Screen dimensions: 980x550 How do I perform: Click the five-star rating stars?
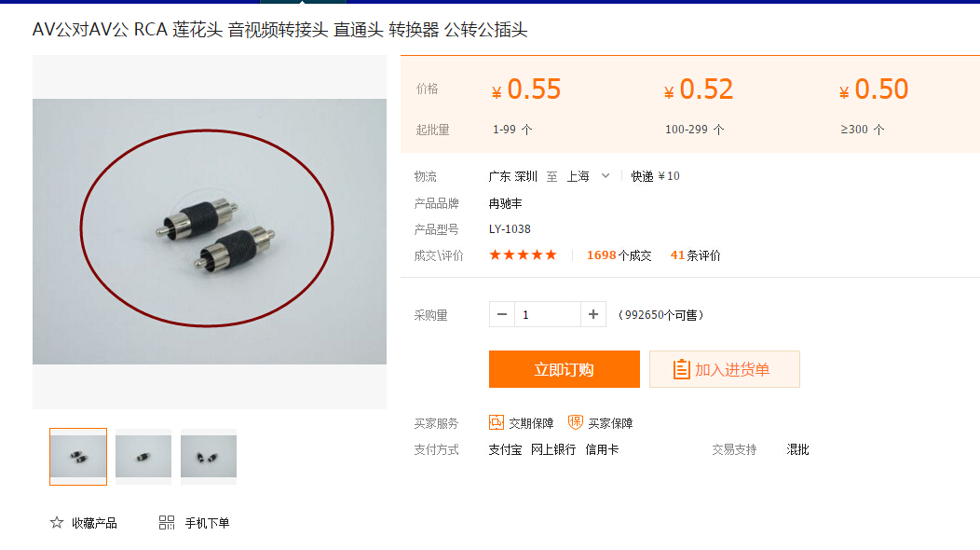[x=523, y=254]
